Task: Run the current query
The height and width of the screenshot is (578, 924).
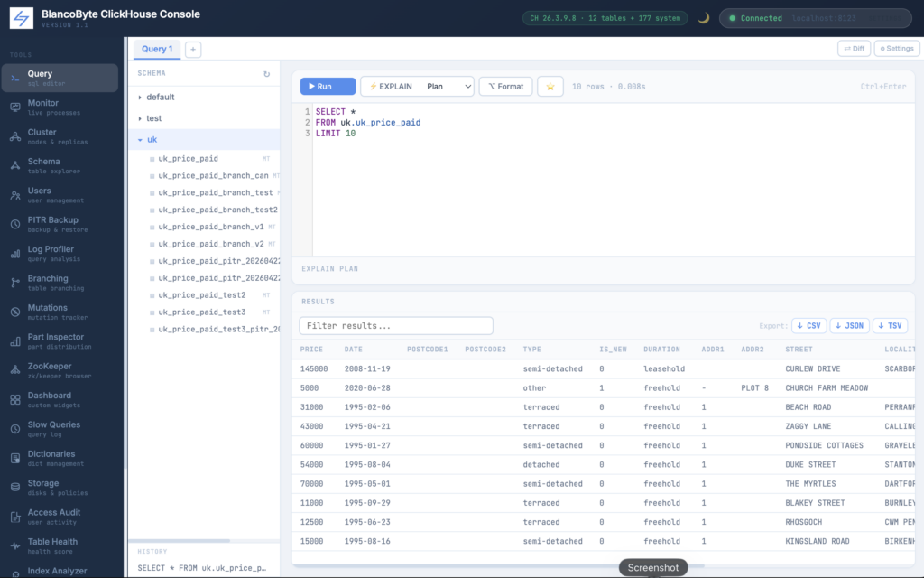Action: (328, 86)
